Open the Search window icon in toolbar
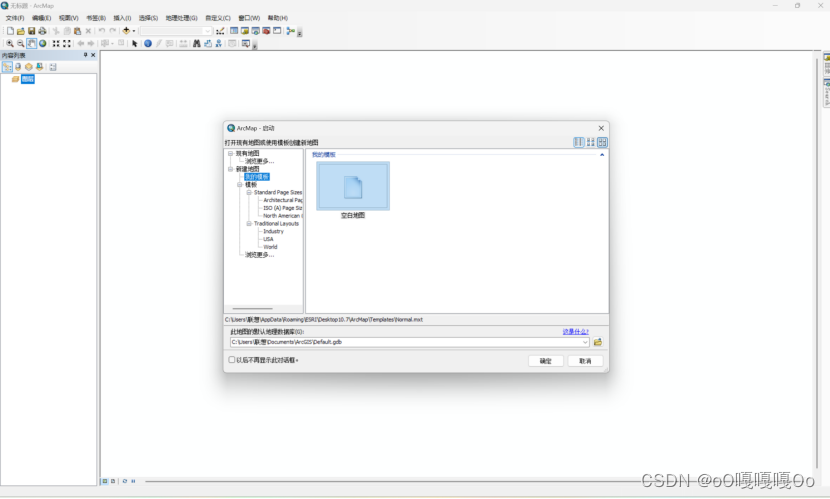Screen dimensions: 830x499 point(255,31)
